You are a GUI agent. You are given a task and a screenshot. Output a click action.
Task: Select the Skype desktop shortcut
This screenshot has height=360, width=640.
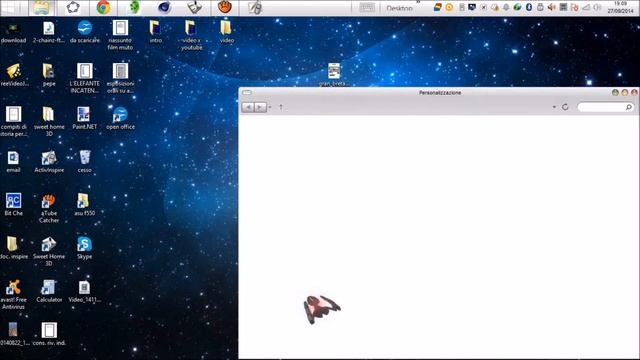(84, 248)
